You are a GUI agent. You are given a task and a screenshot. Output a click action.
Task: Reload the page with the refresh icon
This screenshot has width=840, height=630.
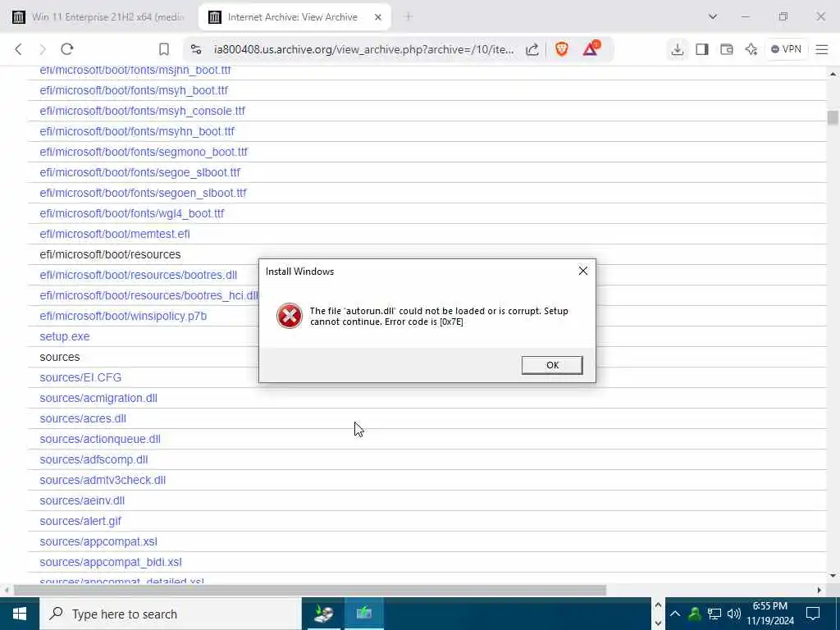[x=67, y=49]
